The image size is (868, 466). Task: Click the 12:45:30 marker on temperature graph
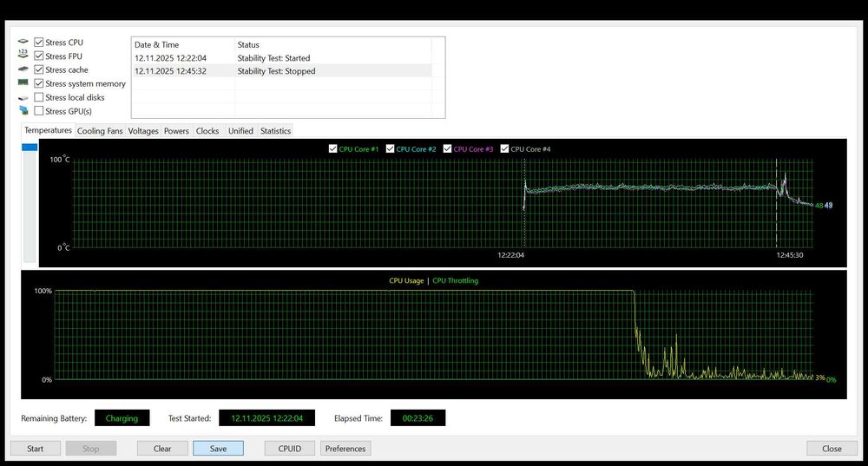pos(789,255)
